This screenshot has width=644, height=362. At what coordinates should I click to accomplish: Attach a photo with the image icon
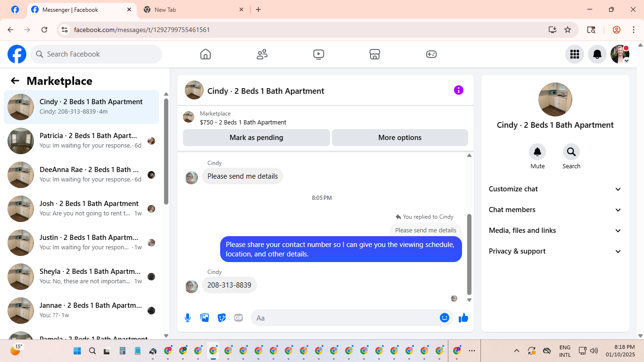pos(205,318)
